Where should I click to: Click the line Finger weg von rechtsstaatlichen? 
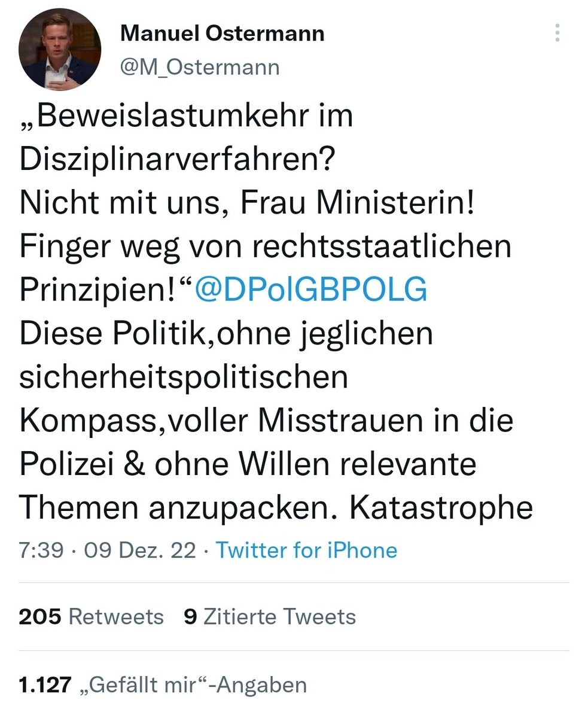point(265,247)
